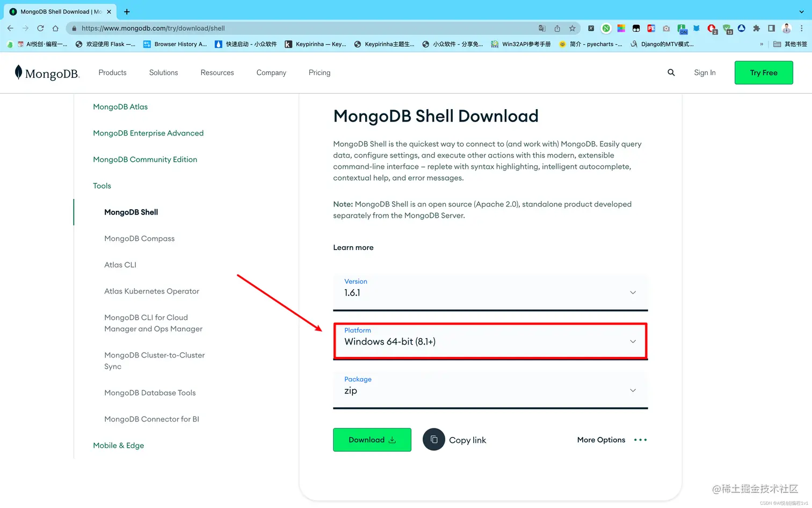Screen dimensions: 812x508
Task: Click the Try Free button
Action: point(764,73)
